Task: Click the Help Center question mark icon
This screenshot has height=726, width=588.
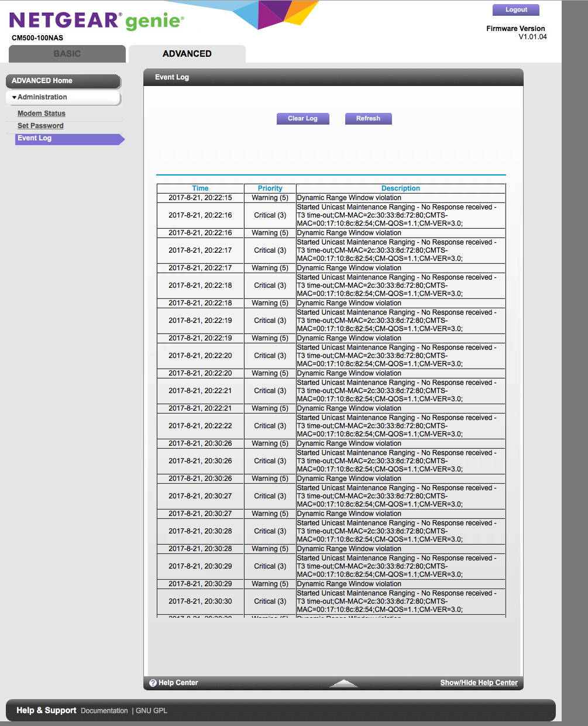Action: pyautogui.click(x=153, y=683)
